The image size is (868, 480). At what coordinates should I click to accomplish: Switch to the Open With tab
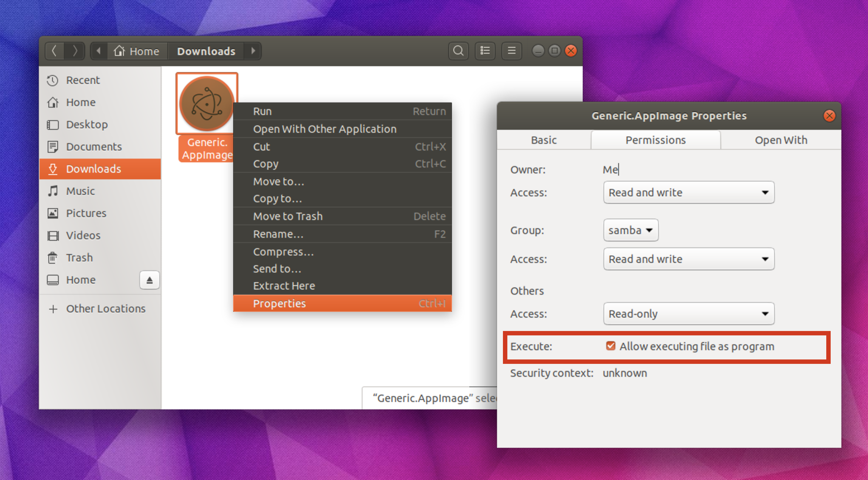click(x=780, y=140)
